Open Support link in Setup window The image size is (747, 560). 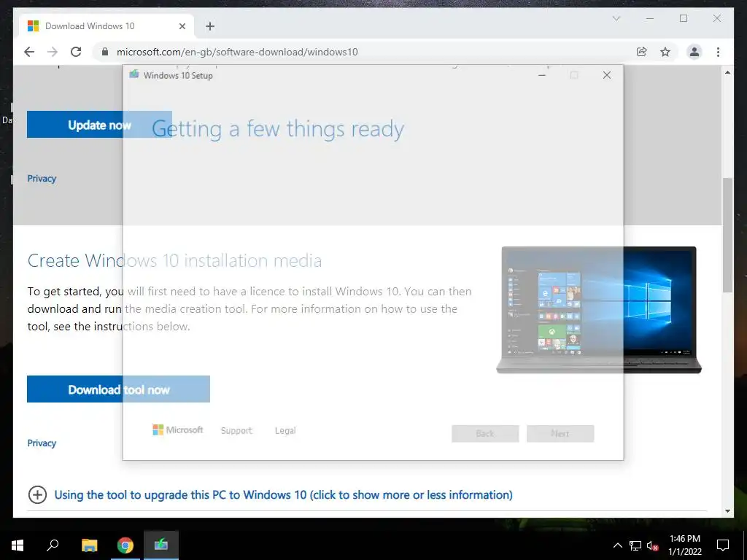tap(236, 430)
